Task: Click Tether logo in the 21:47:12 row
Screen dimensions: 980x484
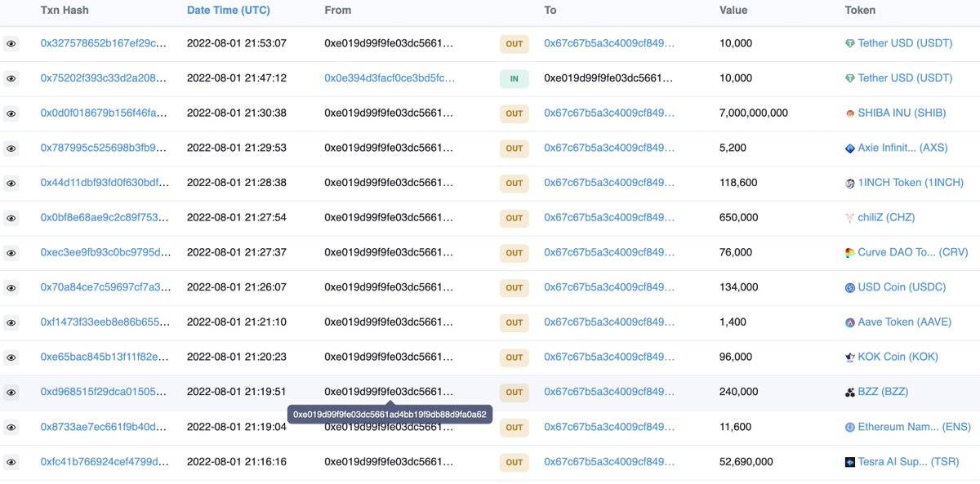Action: (x=849, y=78)
